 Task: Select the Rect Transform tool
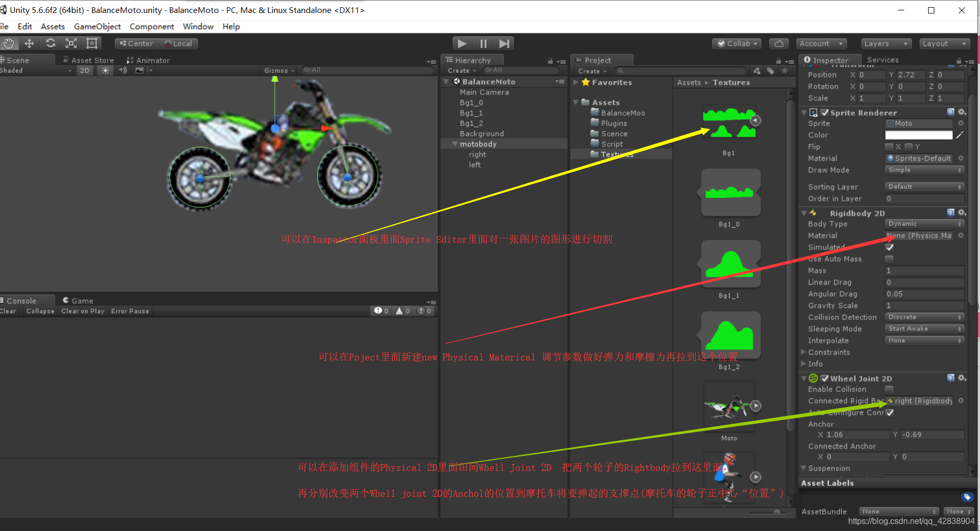click(92, 44)
